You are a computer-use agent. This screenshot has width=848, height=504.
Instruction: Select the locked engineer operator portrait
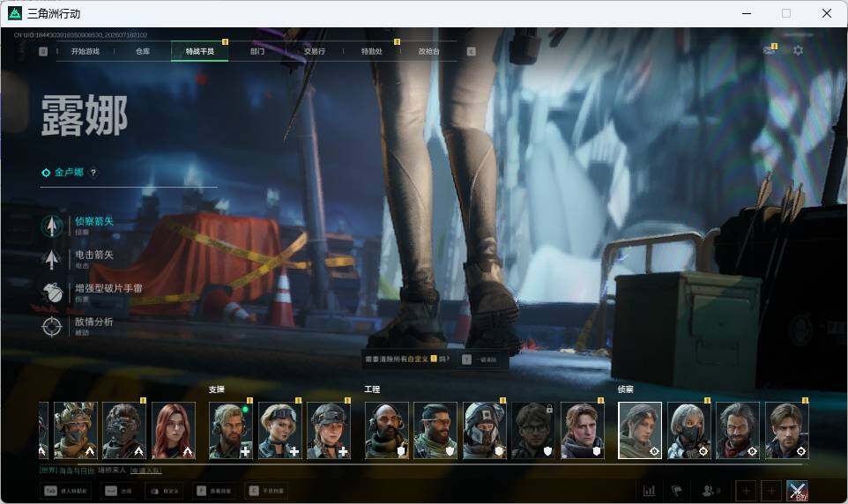coord(533,431)
